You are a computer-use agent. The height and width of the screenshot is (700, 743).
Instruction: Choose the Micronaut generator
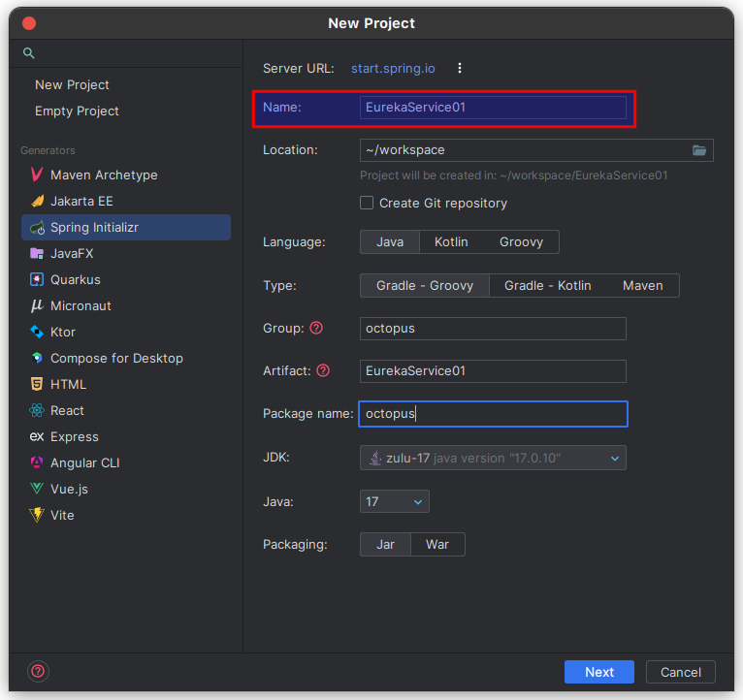(126, 306)
